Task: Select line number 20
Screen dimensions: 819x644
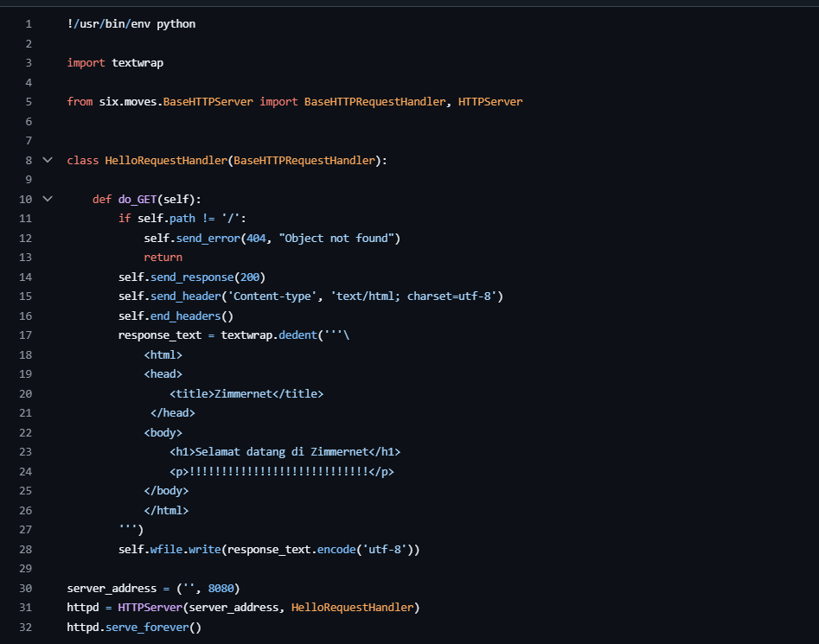Action: pos(26,393)
